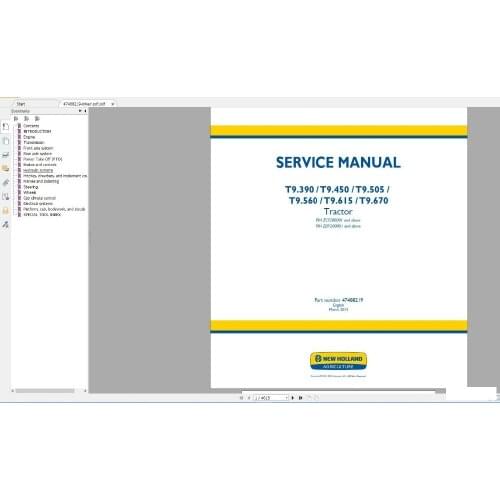Open the Contents bookmark
This screenshot has height=500, width=500.
pos(31,126)
